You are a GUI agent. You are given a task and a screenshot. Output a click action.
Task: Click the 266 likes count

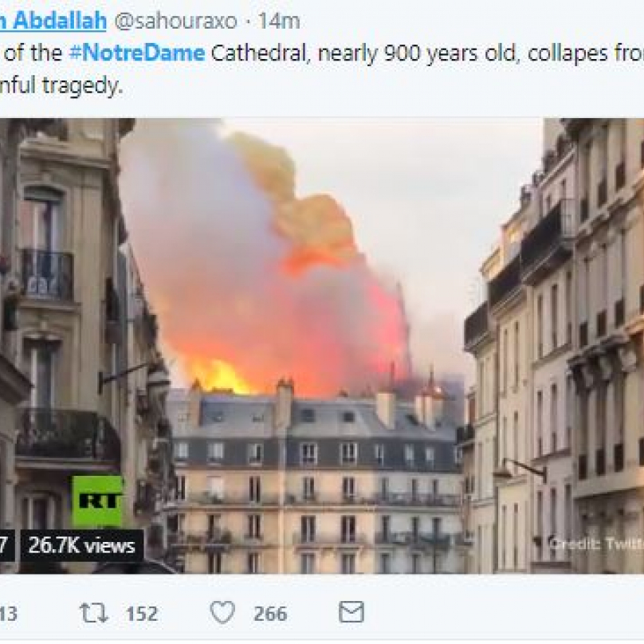(x=270, y=614)
